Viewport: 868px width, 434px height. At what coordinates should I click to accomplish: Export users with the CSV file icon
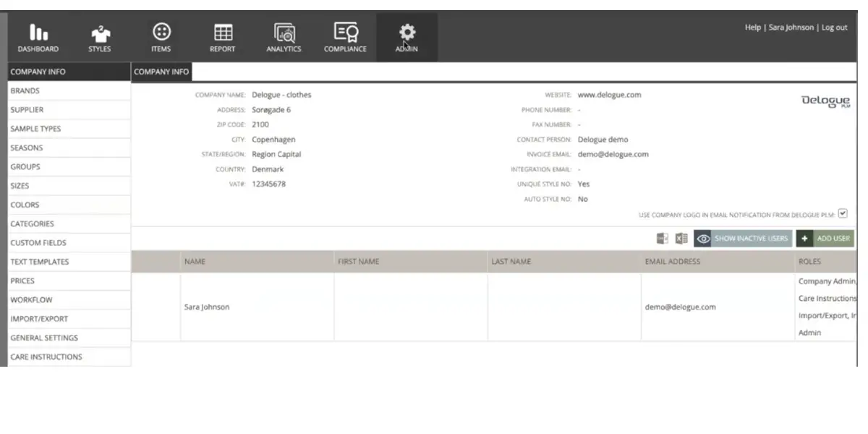click(x=662, y=239)
